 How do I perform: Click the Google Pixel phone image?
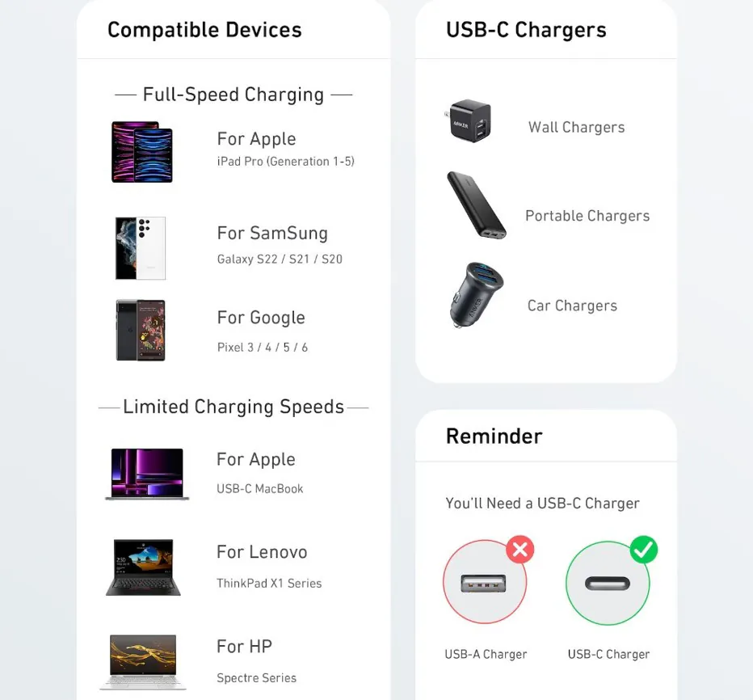141,330
